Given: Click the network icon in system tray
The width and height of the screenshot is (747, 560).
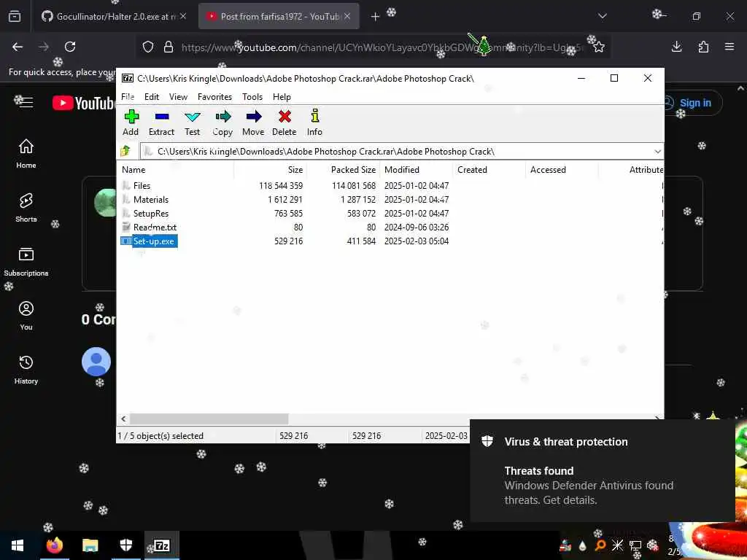Looking at the screenshot, I should [x=635, y=545].
